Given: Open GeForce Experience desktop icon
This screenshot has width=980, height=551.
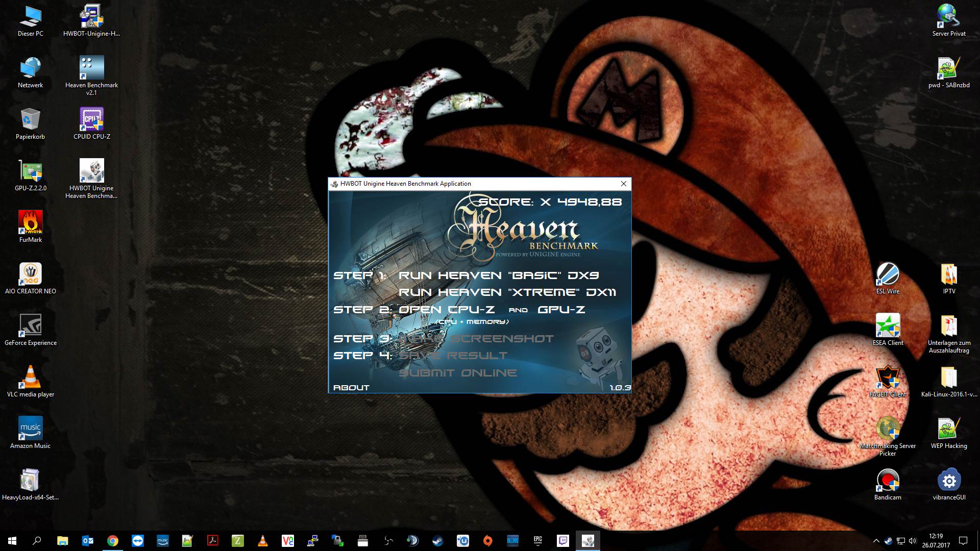Looking at the screenshot, I should (31, 330).
